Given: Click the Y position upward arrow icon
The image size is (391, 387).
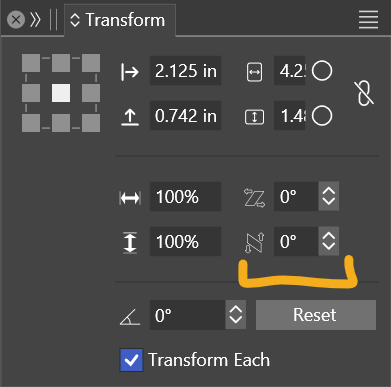Looking at the screenshot, I should [x=130, y=117].
